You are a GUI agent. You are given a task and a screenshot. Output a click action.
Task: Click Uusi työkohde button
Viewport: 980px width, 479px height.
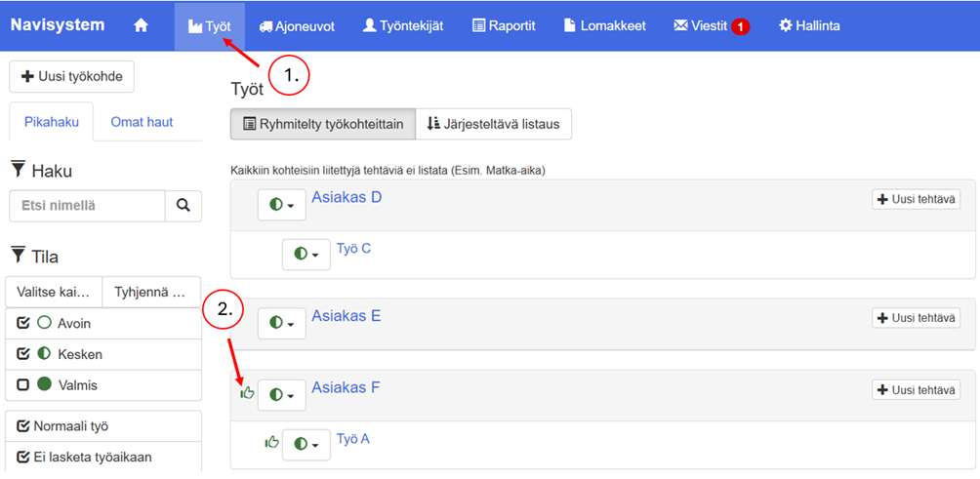click(72, 76)
